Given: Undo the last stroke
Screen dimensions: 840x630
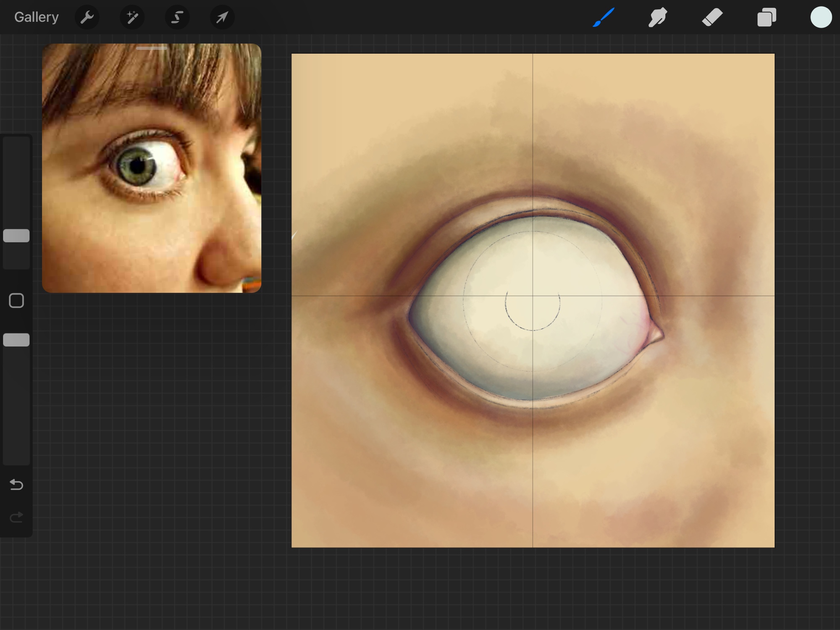Looking at the screenshot, I should (16, 485).
